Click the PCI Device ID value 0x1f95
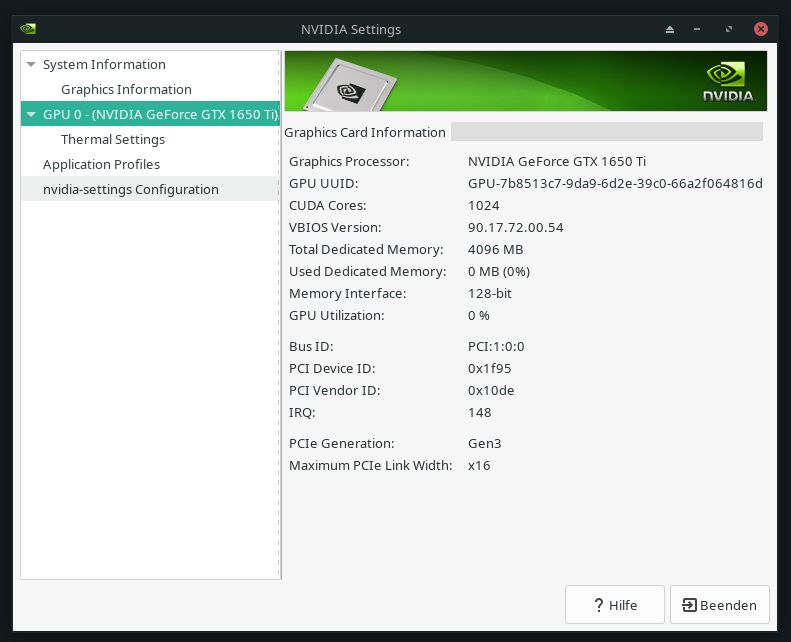The width and height of the screenshot is (791, 642). tap(491, 369)
